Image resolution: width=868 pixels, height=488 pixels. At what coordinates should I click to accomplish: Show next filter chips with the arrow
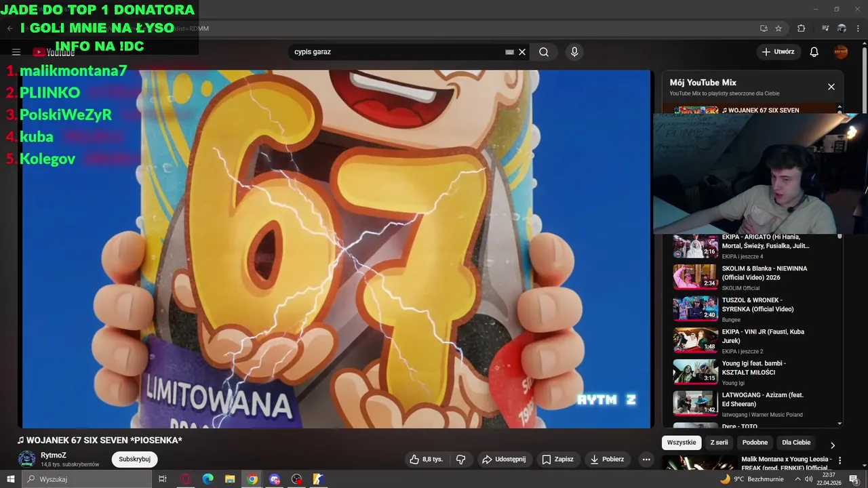(x=833, y=445)
